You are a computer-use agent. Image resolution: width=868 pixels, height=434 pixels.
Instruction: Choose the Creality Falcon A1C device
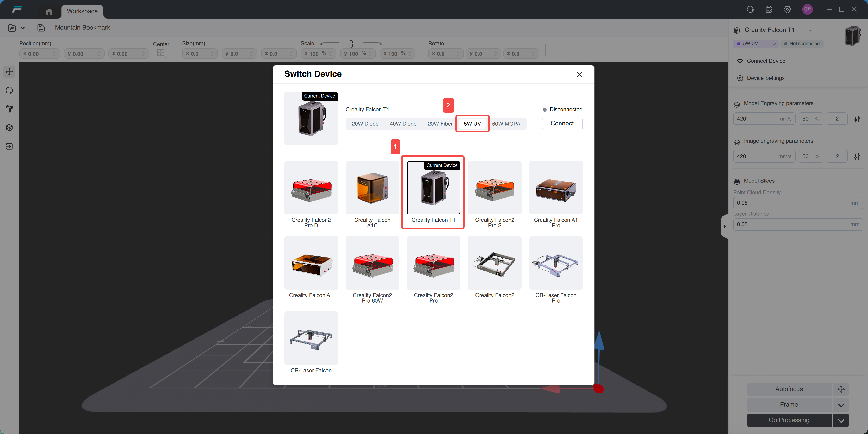click(372, 195)
